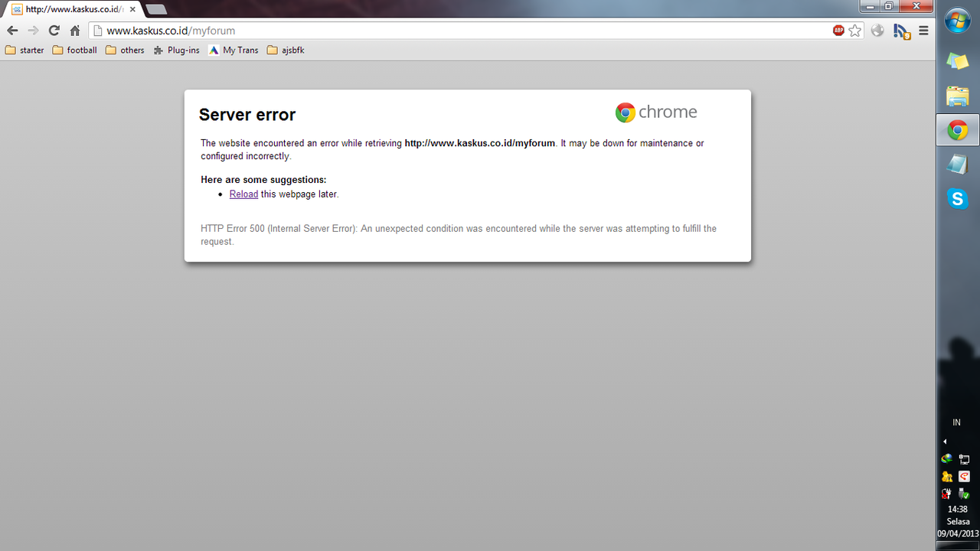This screenshot has height=551, width=980.
Task: Click the HTTP Error 500 description text
Action: [x=459, y=235]
